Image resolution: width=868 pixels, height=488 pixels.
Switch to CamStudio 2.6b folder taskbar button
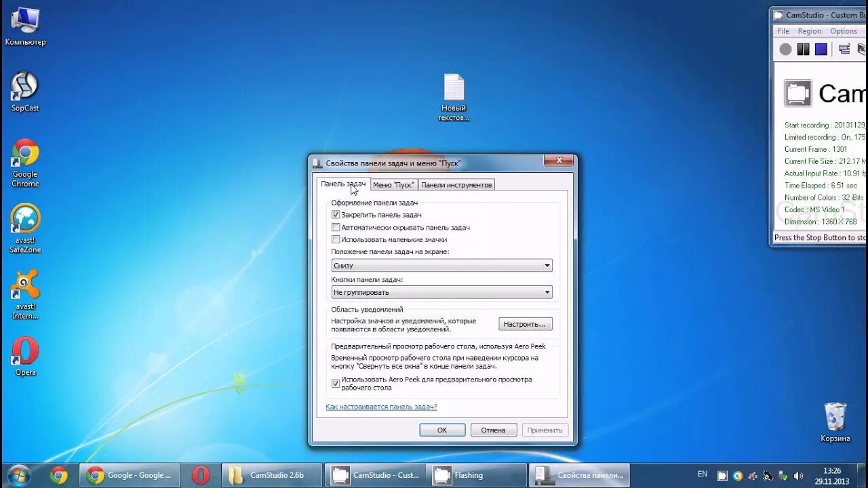[x=272, y=476]
